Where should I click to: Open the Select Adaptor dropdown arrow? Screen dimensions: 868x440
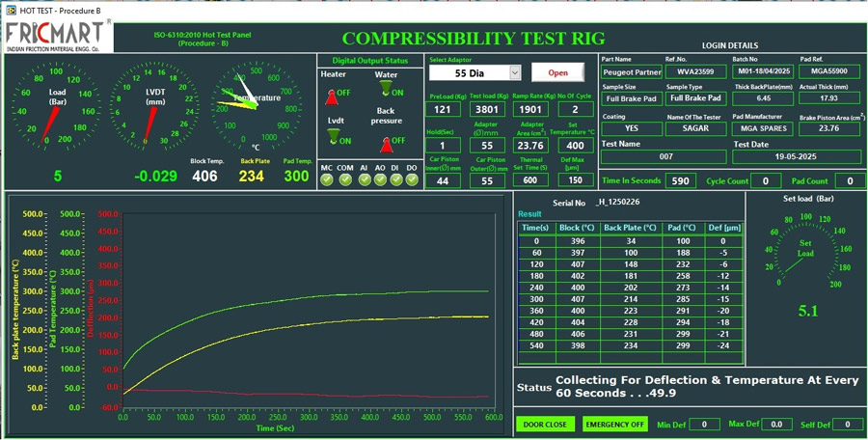point(515,73)
